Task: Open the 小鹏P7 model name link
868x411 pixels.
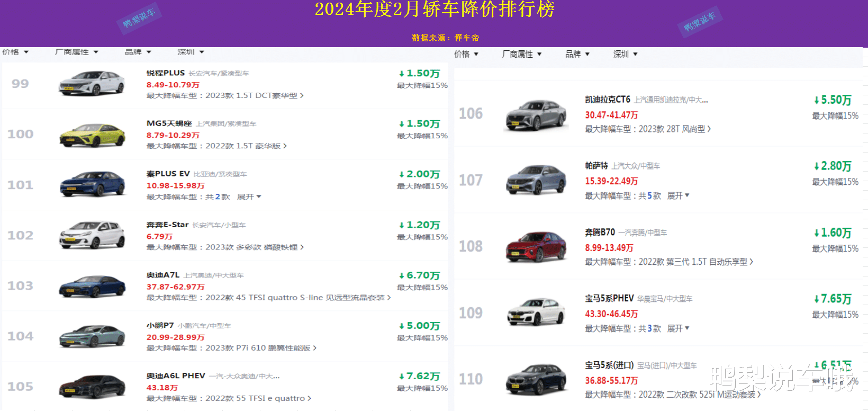Action: [x=160, y=325]
